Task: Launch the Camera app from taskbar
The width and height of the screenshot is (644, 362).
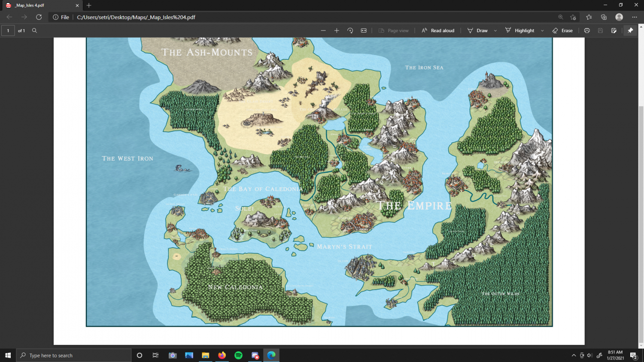Action: 173,355
